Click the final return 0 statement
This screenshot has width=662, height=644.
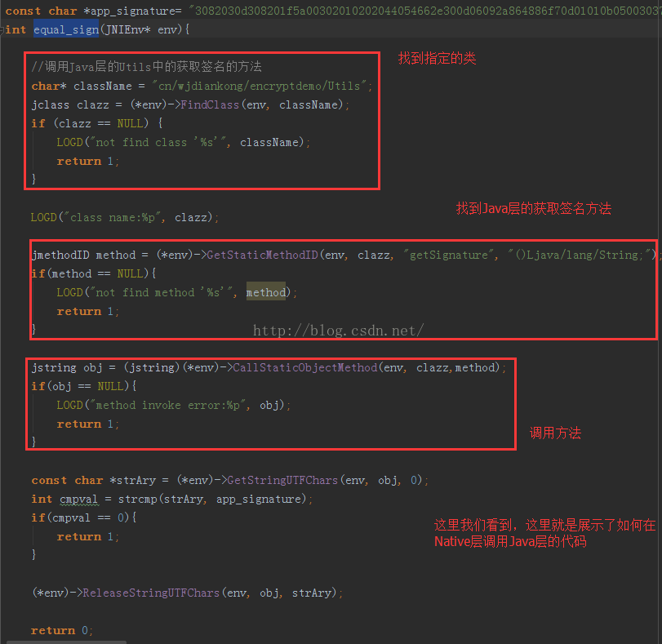click(61, 630)
